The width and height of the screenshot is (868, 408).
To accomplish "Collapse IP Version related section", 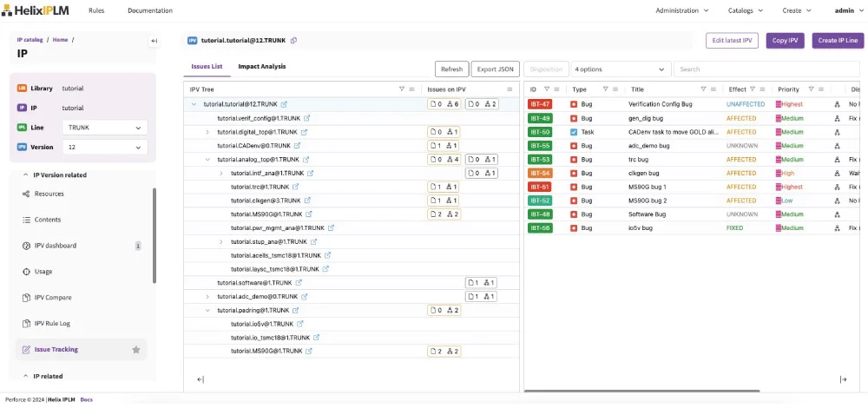I will coord(25,175).
